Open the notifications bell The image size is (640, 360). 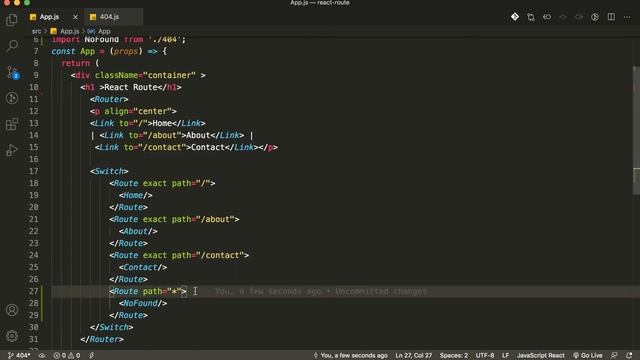[629, 356]
